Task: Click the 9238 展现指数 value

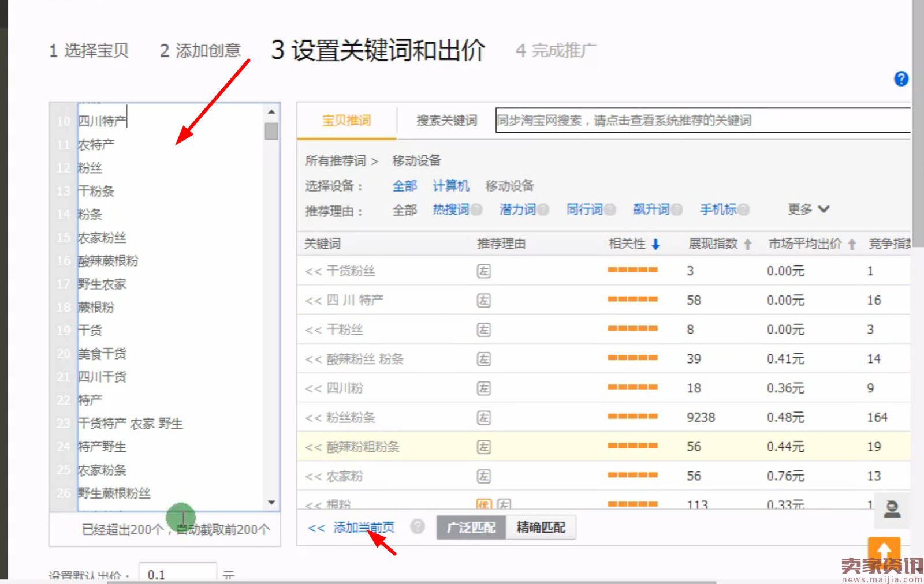Action: pos(701,418)
